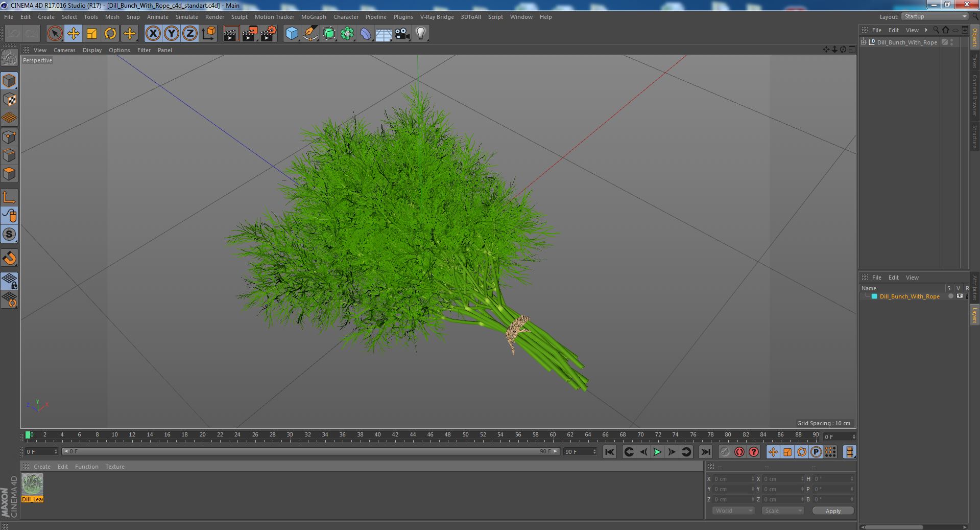Screen dimensions: 980x530
Task: Toggle X axis lock
Action: [x=153, y=34]
